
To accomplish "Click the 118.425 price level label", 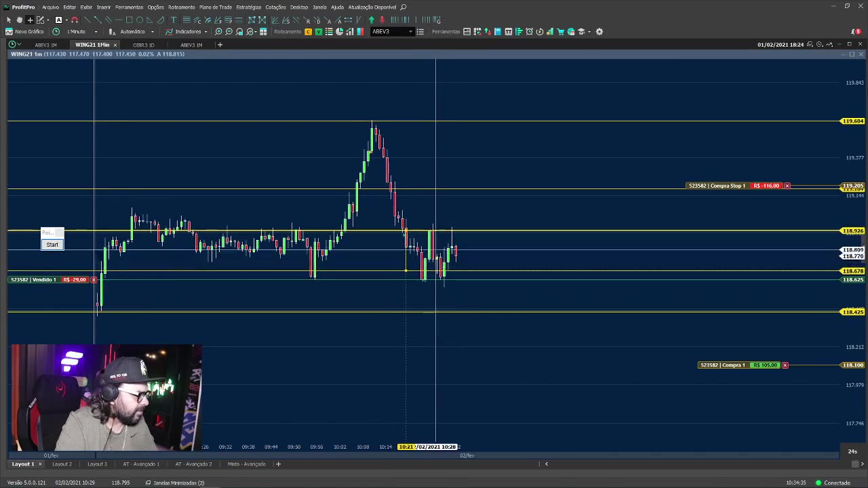I will click(x=852, y=312).
